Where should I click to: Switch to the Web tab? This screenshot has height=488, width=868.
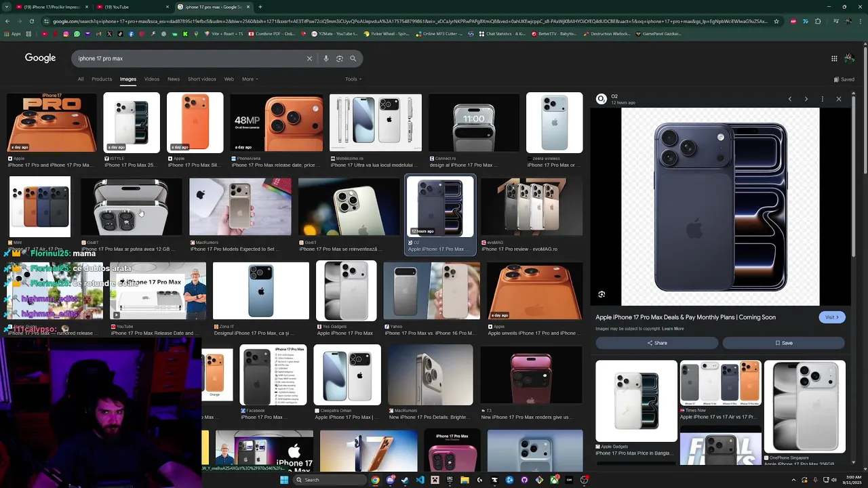point(229,79)
